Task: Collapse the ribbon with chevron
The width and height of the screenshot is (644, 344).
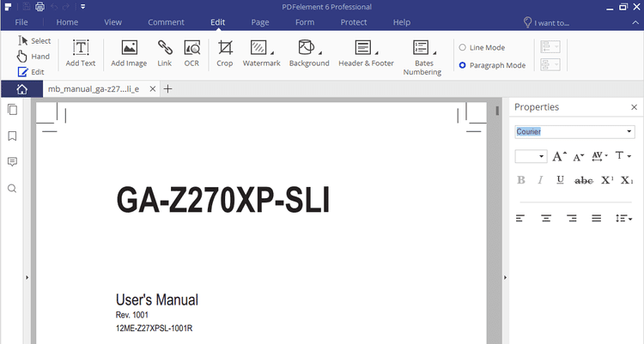Action: (635, 22)
